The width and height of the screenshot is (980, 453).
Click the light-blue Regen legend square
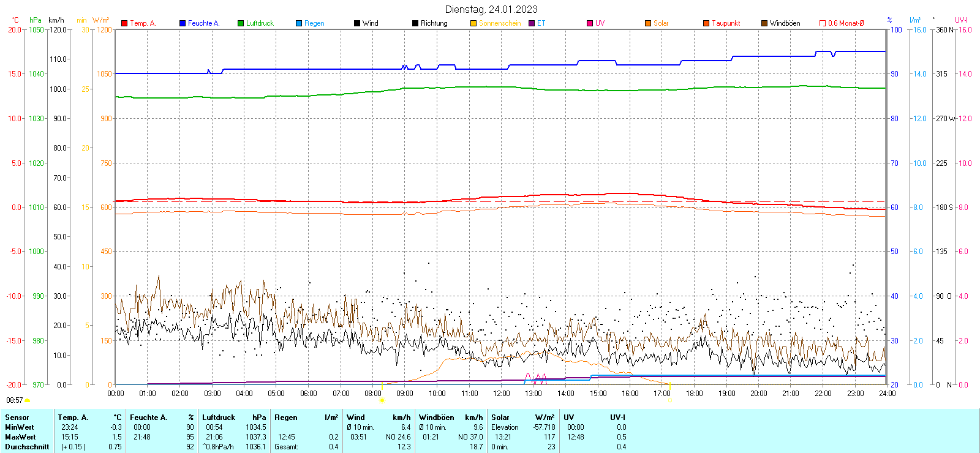[299, 23]
